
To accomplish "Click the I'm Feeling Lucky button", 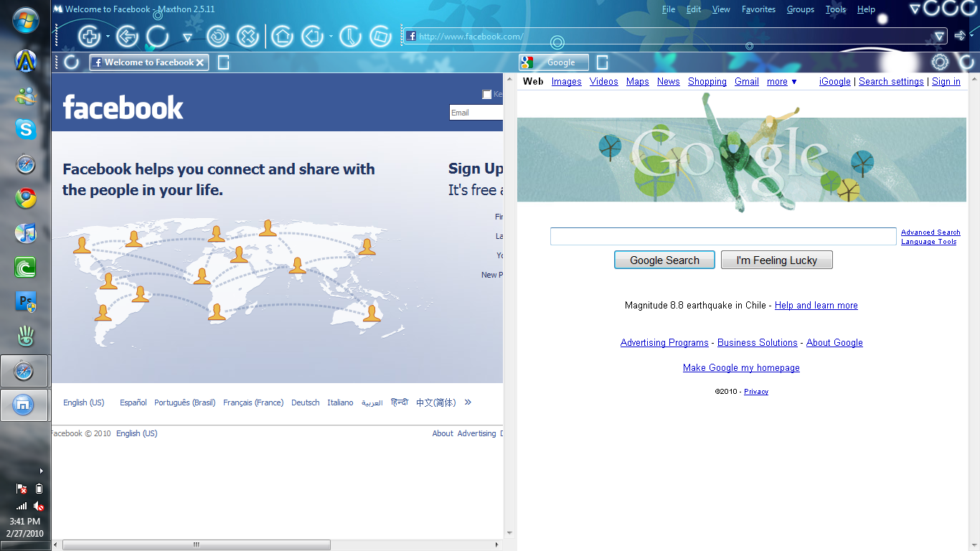I will click(x=776, y=260).
